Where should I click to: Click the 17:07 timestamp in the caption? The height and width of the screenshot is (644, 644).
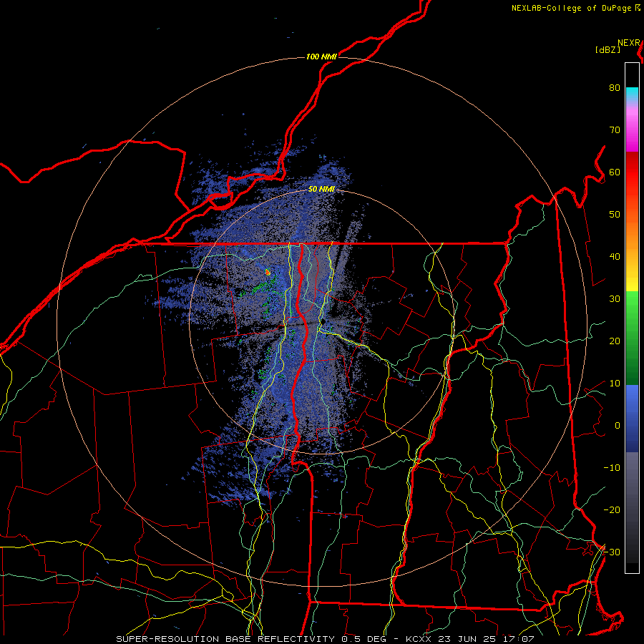[520, 639]
